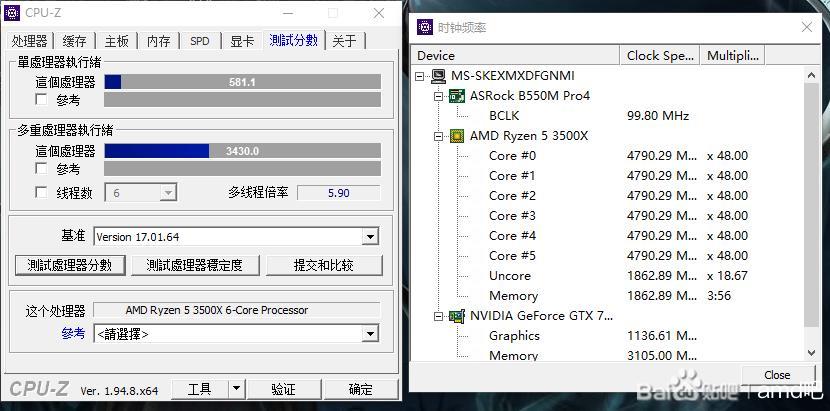Click Close in the 时钟频率 window
This screenshot has width=830, height=411.
777,375
